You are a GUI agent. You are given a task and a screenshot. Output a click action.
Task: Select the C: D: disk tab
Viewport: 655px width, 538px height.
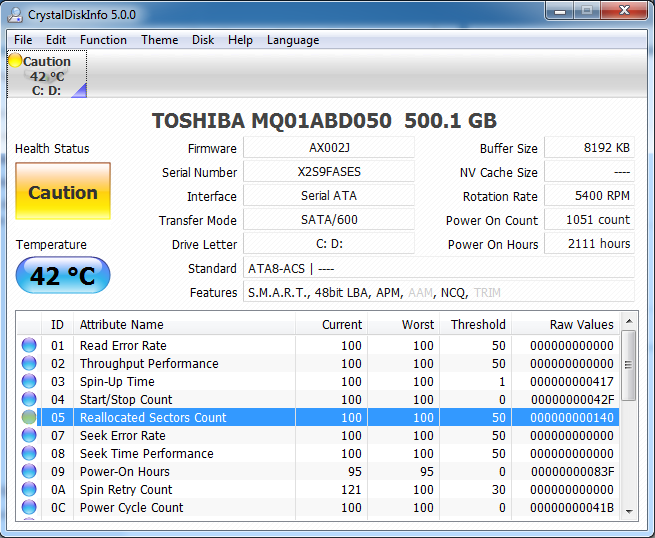pyautogui.click(x=47, y=76)
